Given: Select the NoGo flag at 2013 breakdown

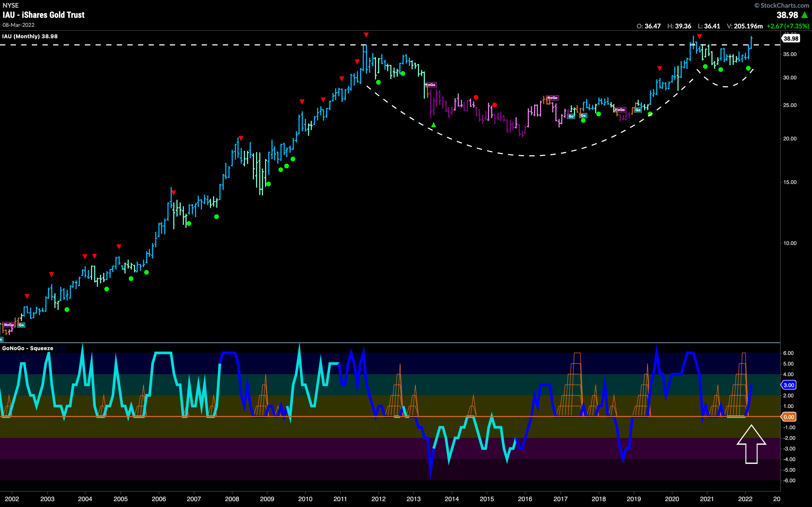Looking at the screenshot, I should [430, 85].
